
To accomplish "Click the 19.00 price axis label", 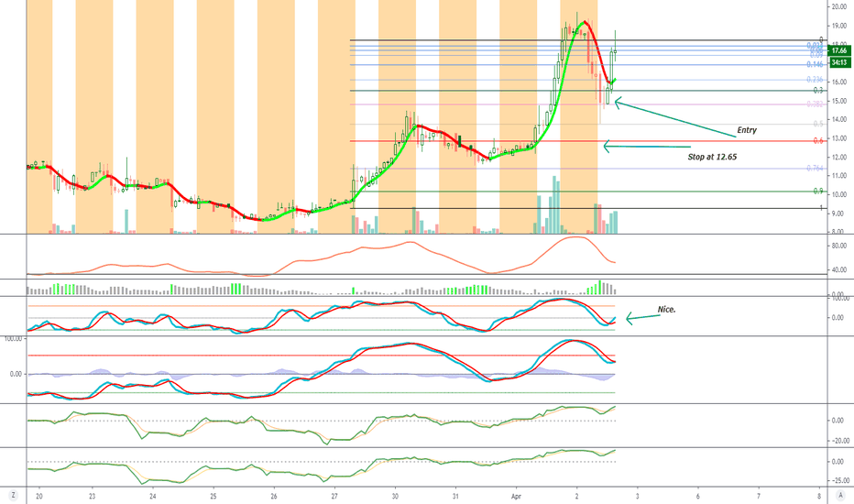I will (x=838, y=26).
